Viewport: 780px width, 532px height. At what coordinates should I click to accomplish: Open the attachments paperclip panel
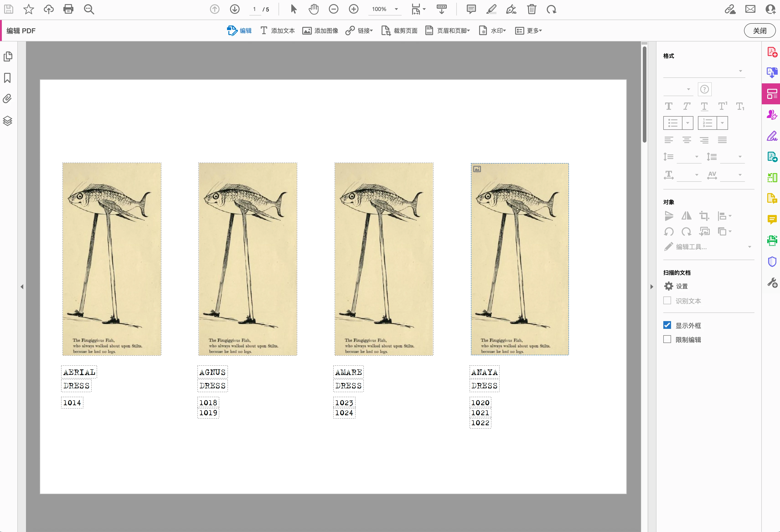tap(7, 99)
